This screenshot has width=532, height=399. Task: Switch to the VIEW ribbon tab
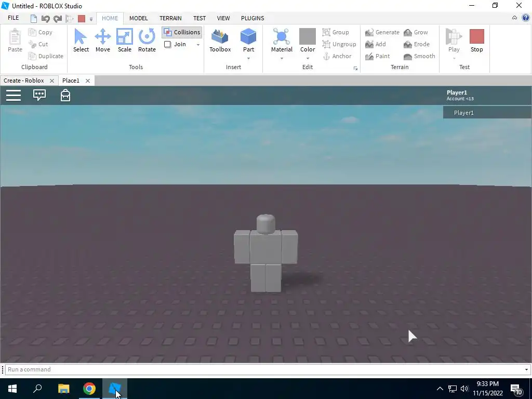(x=223, y=18)
